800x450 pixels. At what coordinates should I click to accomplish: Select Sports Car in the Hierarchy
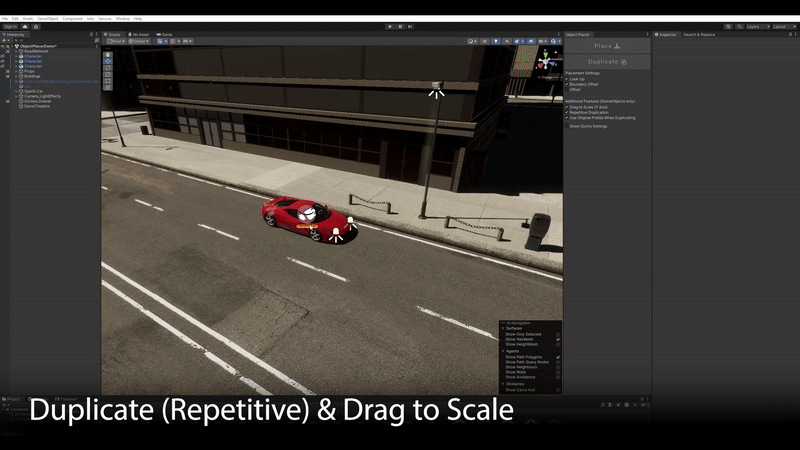coord(34,90)
